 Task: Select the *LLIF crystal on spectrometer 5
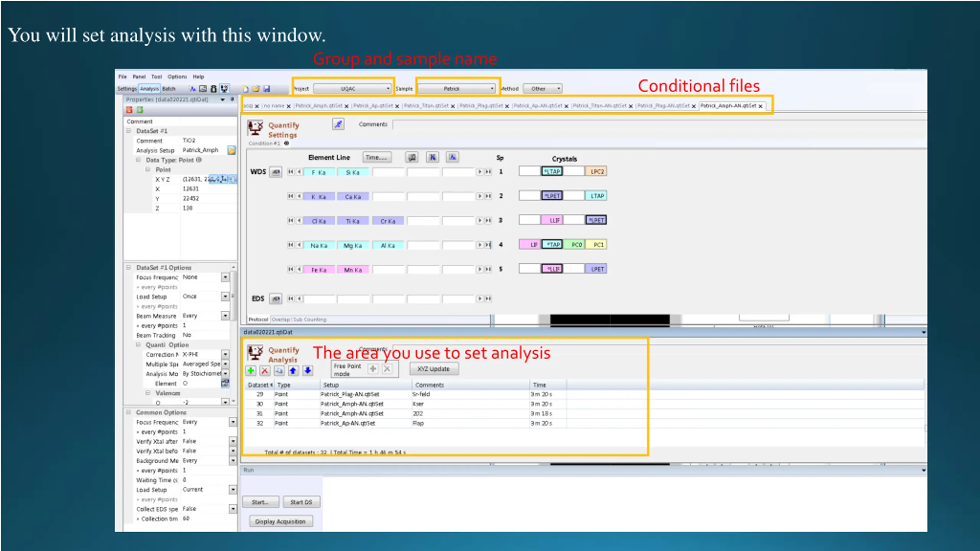point(552,269)
